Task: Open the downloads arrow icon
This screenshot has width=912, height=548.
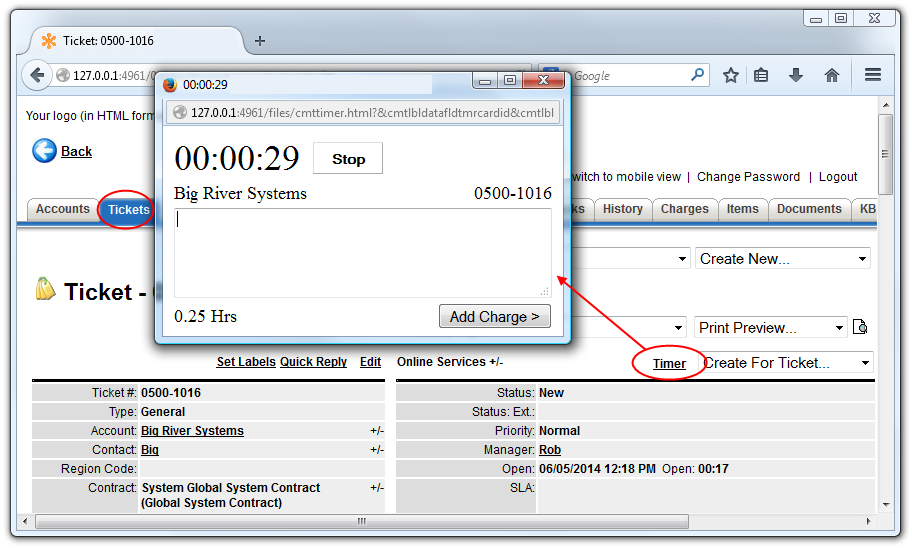Action: (x=796, y=75)
